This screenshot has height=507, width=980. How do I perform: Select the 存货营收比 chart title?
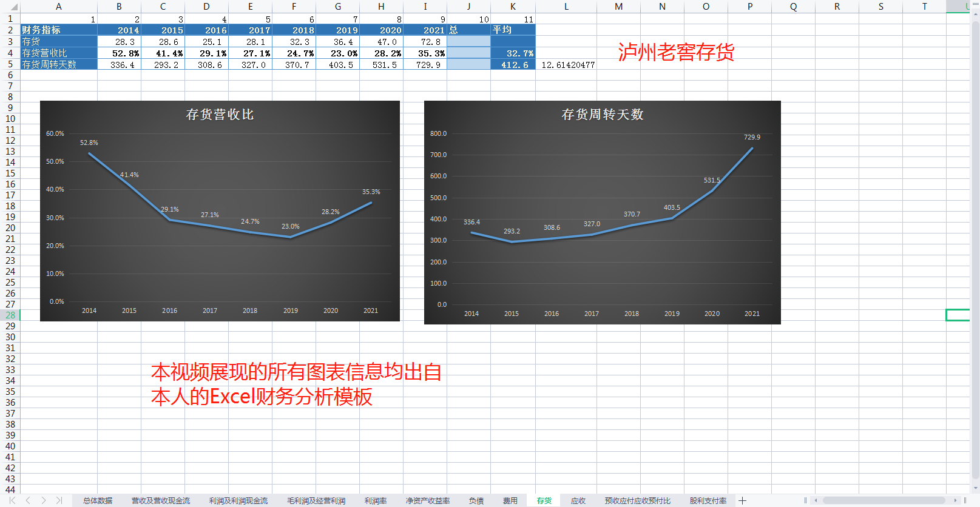220,115
